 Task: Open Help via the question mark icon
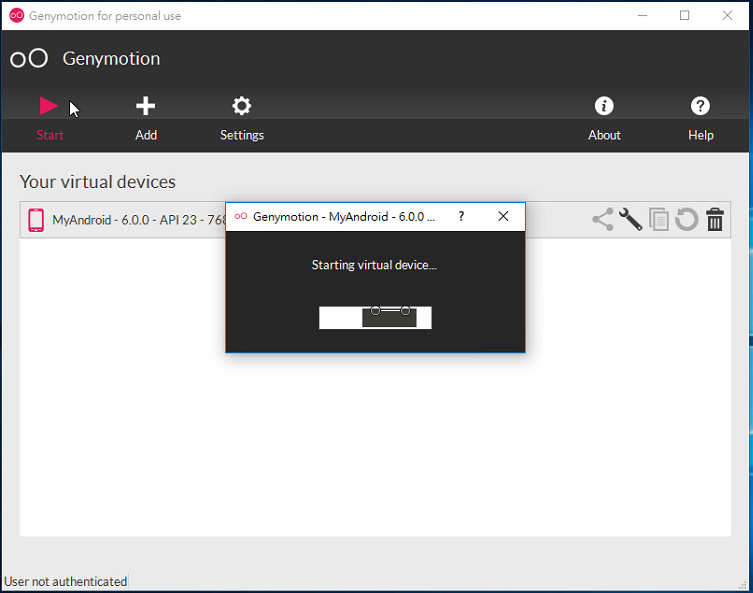pos(700,106)
